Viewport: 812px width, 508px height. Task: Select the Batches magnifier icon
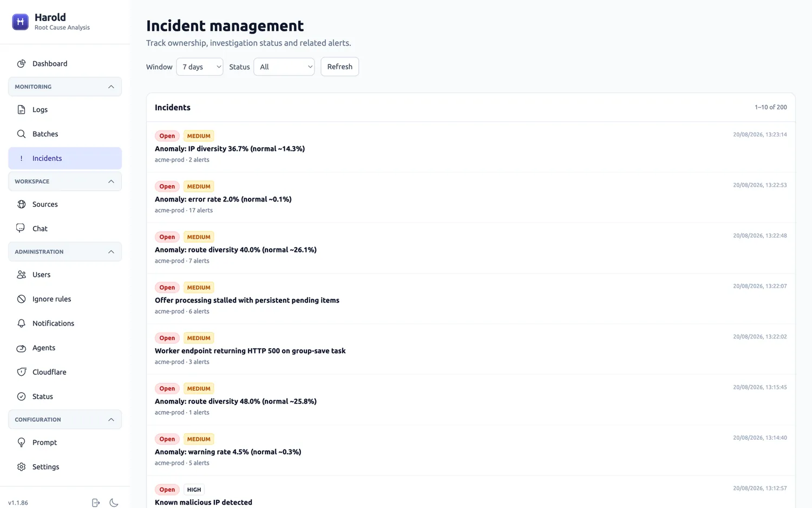(x=21, y=134)
